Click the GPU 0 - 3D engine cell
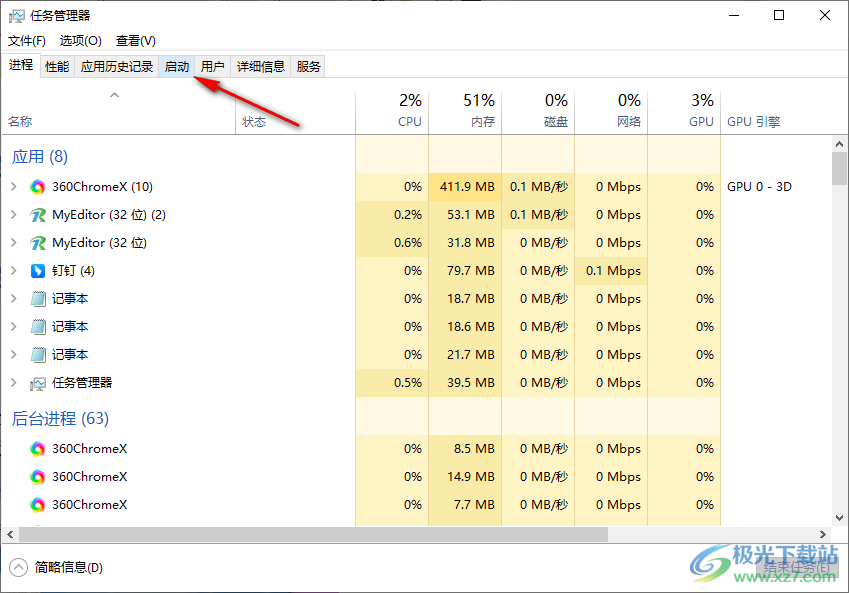 (x=759, y=187)
